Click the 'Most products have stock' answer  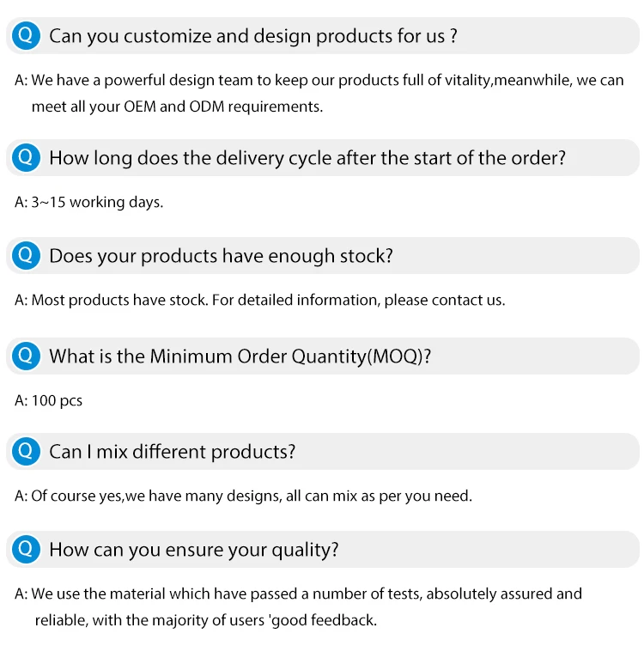(260, 301)
